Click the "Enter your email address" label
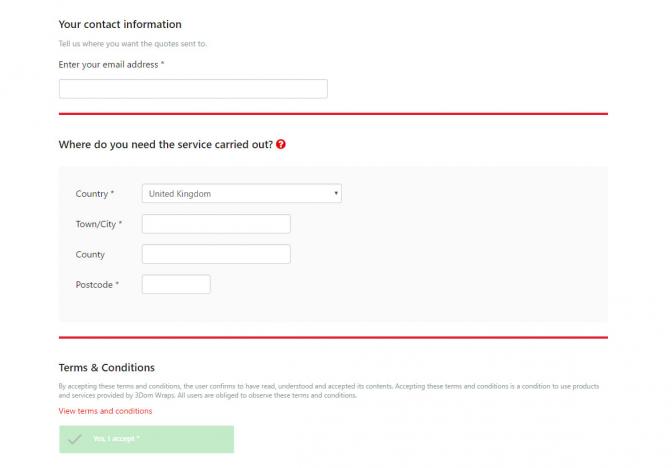The height and width of the screenshot is (468, 672). tap(111, 65)
